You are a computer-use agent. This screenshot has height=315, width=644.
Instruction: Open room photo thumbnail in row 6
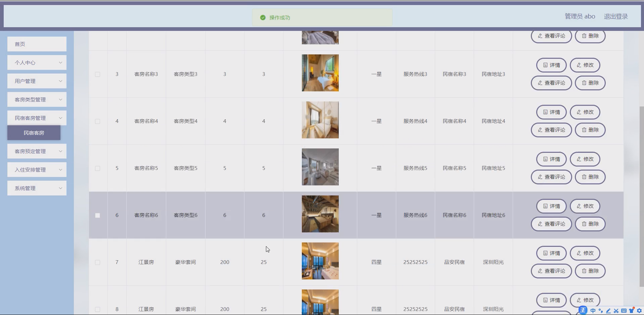pyautogui.click(x=320, y=214)
